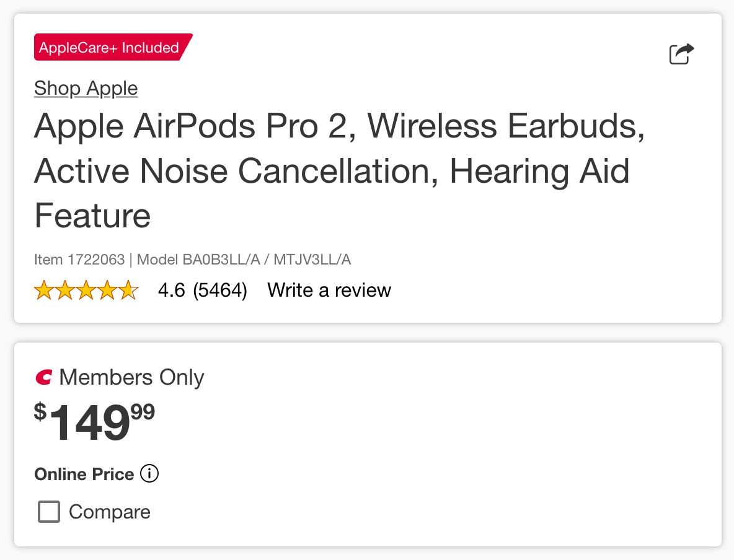Open the Shop Apple link
Viewport: 734px width, 560px height.
(86, 88)
